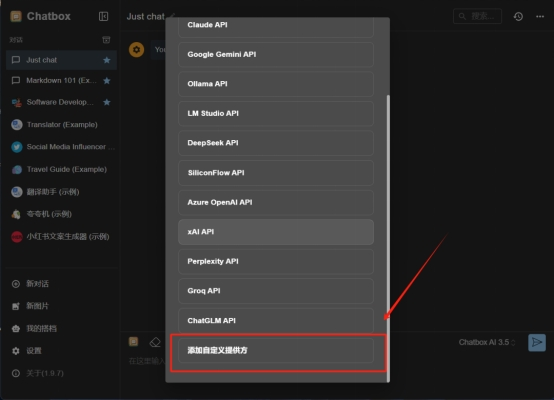Collapse the sidebar with the panel icon
The height and width of the screenshot is (400, 554).
[104, 16]
